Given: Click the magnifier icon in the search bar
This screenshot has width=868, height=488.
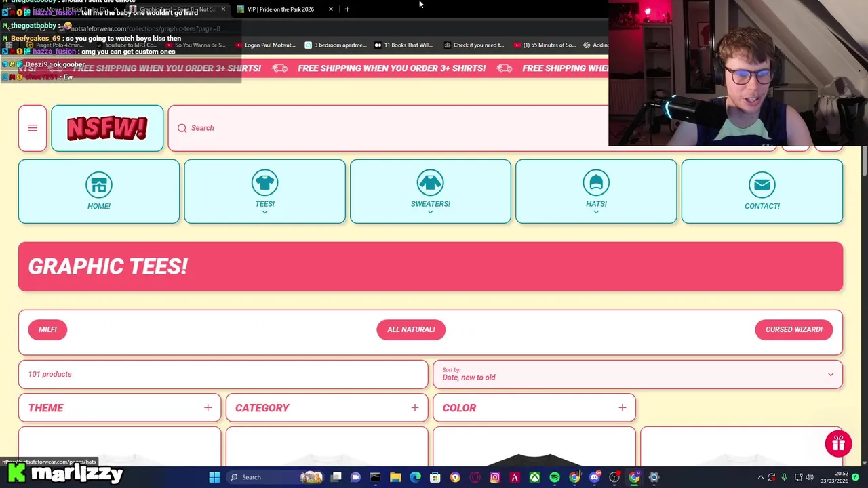Looking at the screenshot, I should 182,128.
